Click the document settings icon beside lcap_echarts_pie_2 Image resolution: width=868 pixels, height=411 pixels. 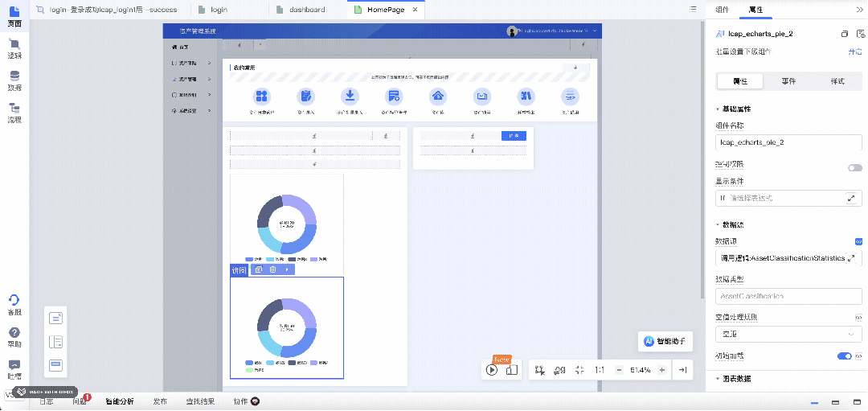pos(861,34)
